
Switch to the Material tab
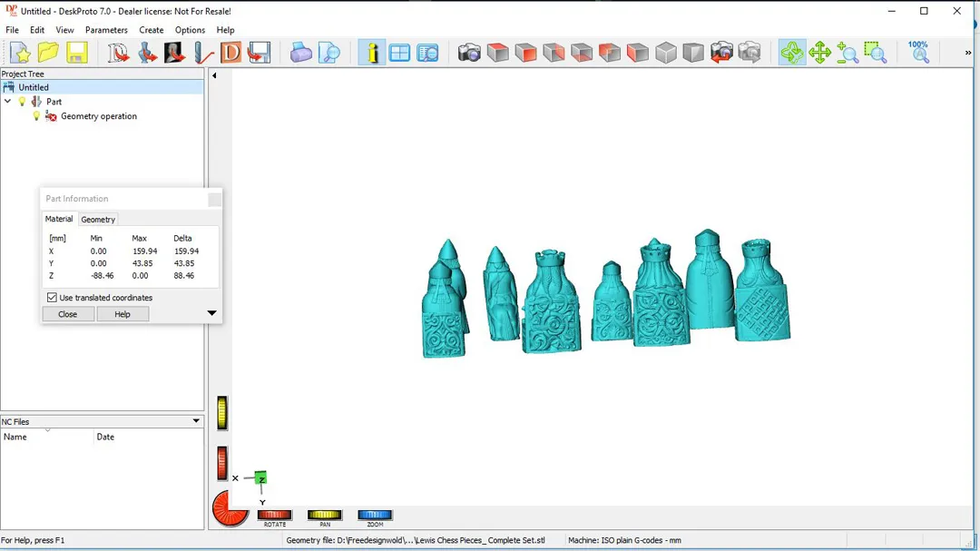[x=59, y=219]
